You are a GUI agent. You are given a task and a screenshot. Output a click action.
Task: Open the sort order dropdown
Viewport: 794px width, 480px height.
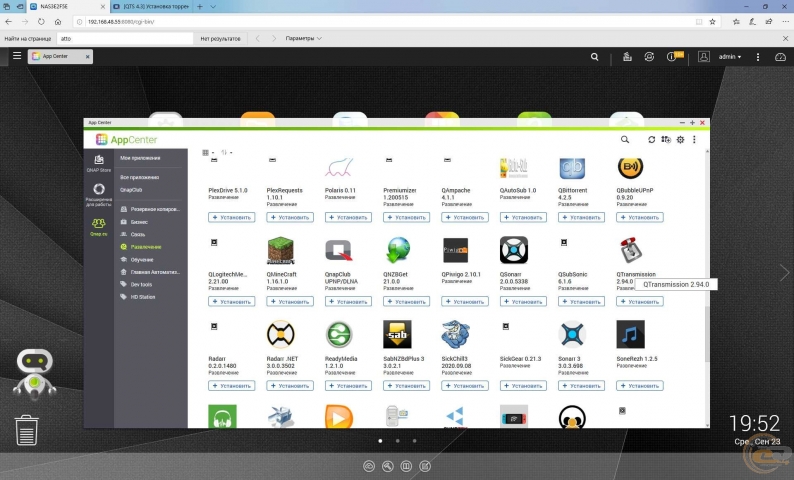coord(226,152)
